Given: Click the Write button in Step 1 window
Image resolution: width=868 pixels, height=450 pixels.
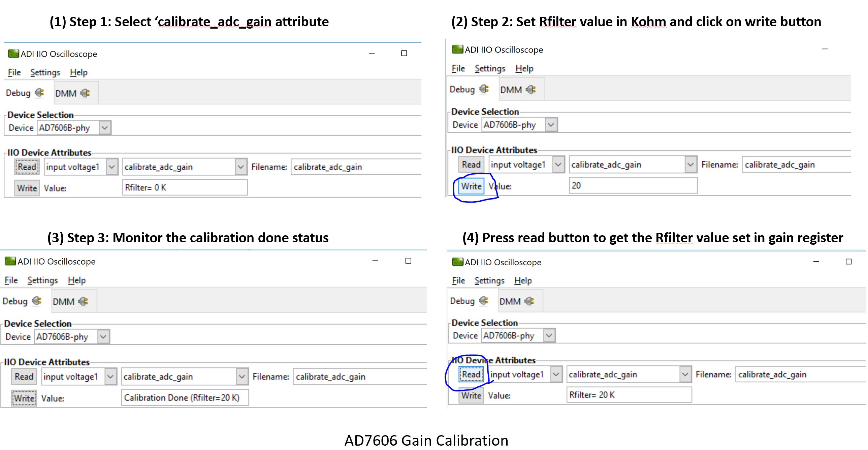Looking at the screenshot, I should [27, 188].
